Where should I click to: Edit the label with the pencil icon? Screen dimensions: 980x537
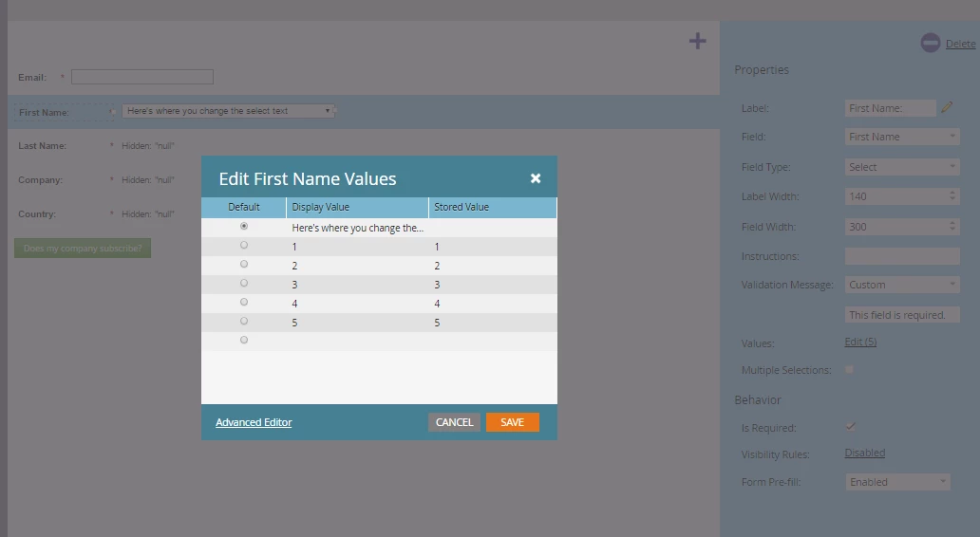(947, 107)
